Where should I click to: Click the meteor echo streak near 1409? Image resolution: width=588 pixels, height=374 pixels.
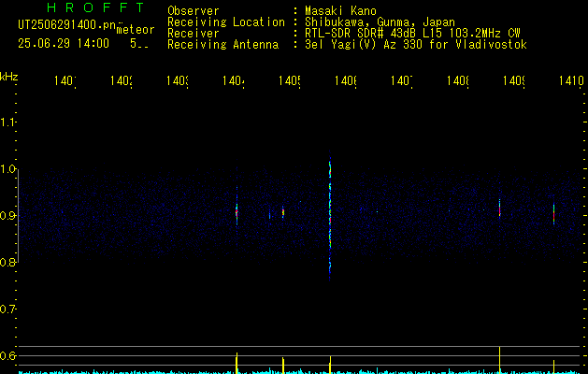tap(499, 209)
